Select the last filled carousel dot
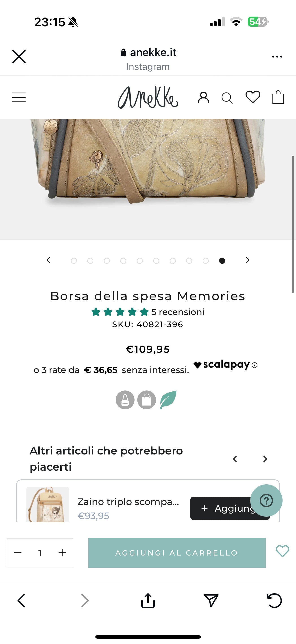The height and width of the screenshot is (644, 296). coord(222,261)
